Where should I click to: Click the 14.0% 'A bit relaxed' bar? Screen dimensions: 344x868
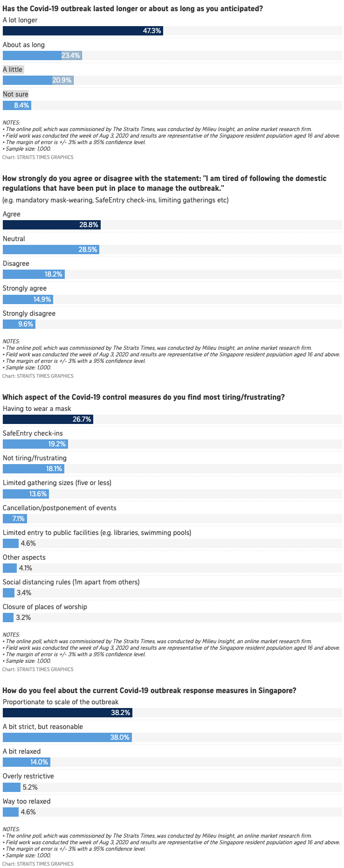[26, 762]
